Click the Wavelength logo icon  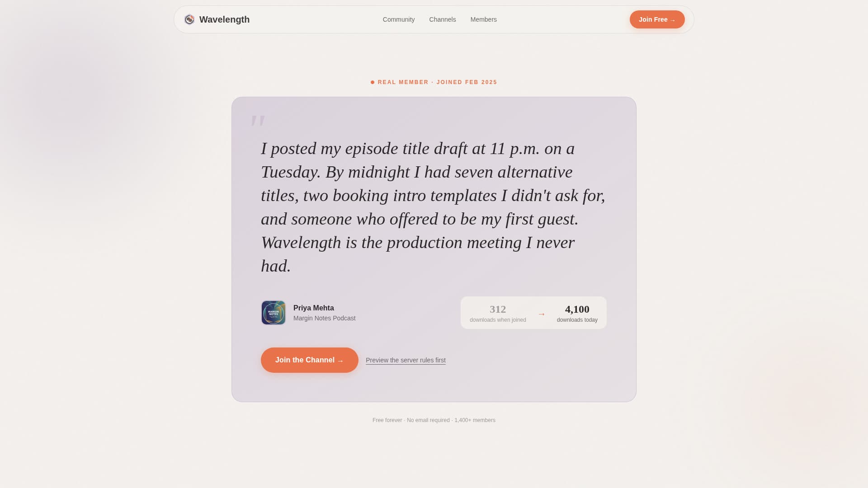(189, 19)
